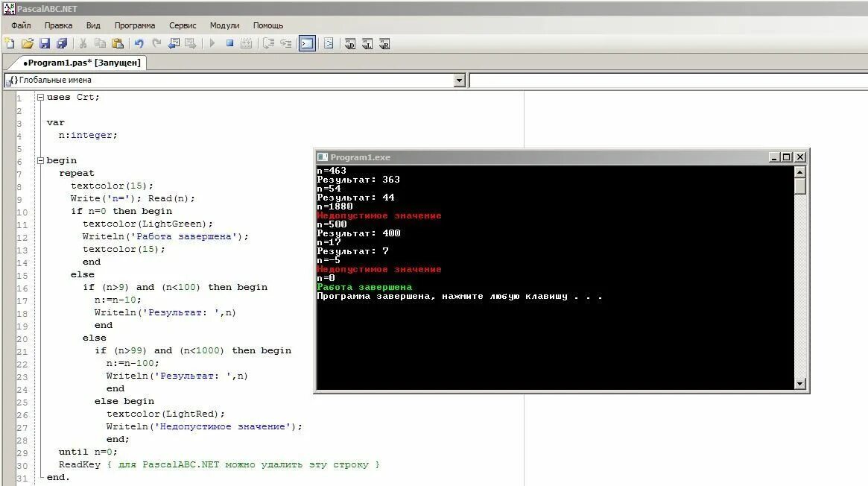Click the empty members combo box beside Глобальные имена

coord(669,81)
